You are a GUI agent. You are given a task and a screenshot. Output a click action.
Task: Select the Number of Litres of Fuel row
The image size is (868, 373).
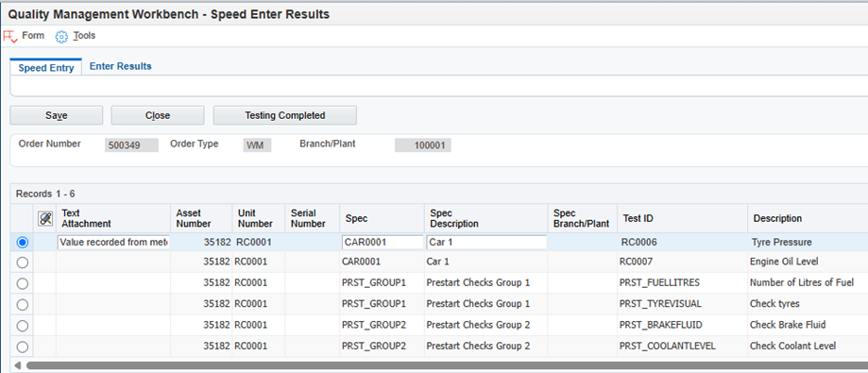coord(22,283)
